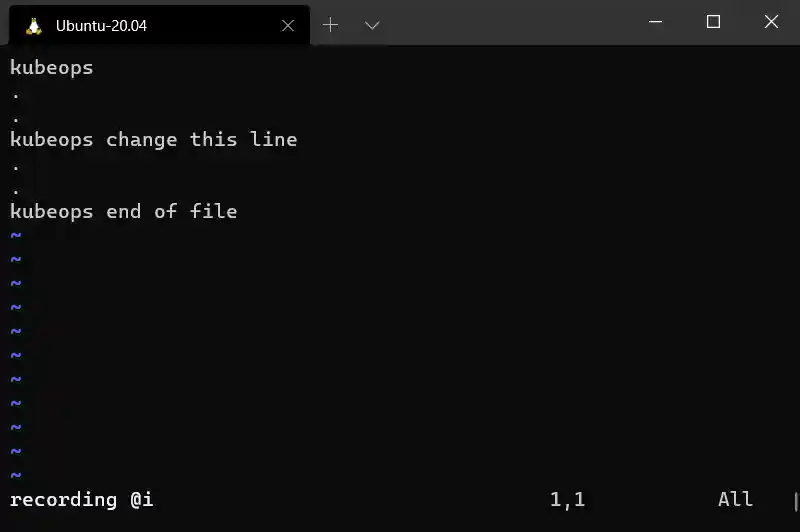This screenshot has width=800, height=532.
Task: Open a new tab with the plus button
Action: [x=331, y=25]
